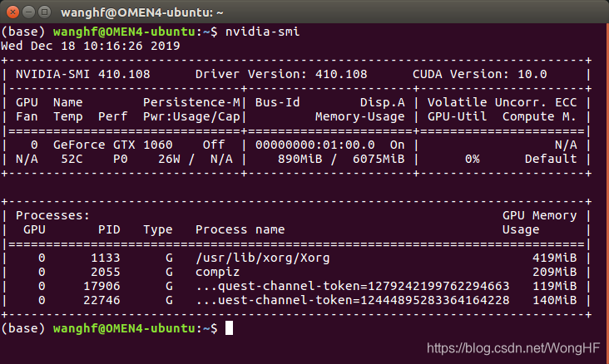Click the GPU utilization '0%'
Image resolution: width=609 pixels, height=364 pixels.
473,159
